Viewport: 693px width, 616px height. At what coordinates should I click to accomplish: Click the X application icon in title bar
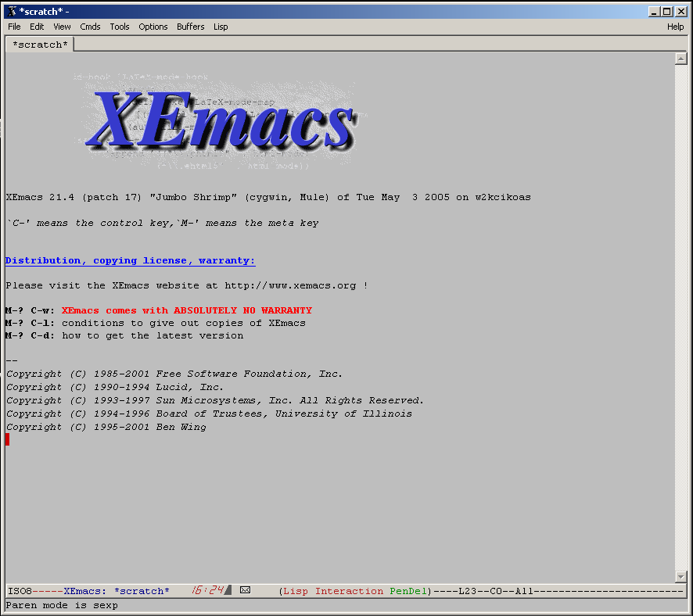12,11
